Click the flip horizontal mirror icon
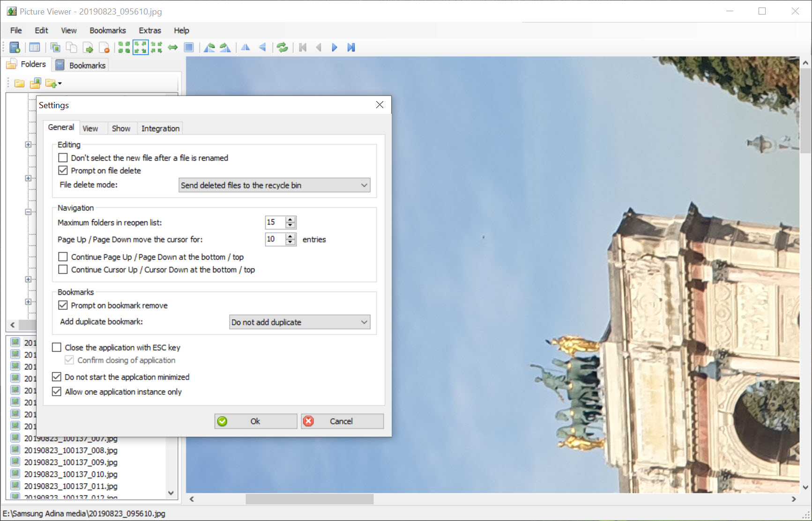The image size is (812, 521). tap(246, 47)
